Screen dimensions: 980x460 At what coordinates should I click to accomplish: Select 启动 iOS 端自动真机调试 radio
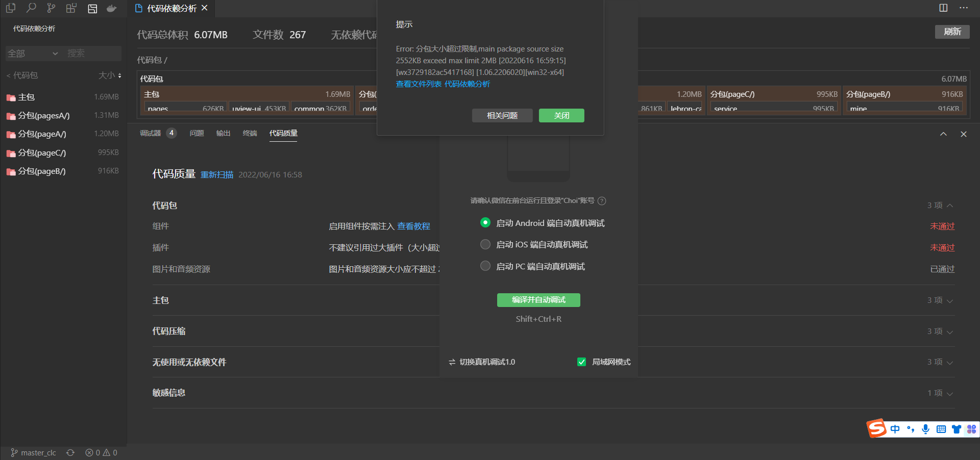coord(485,244)
